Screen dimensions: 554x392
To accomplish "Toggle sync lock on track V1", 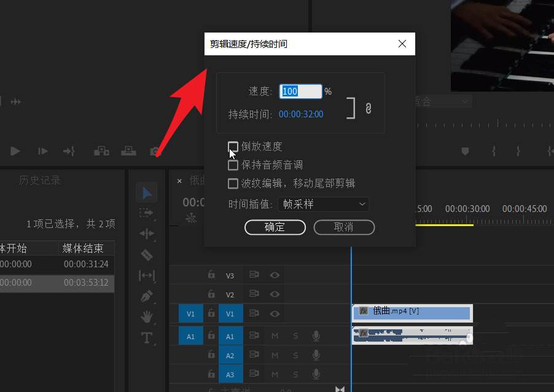I will 254,313.
